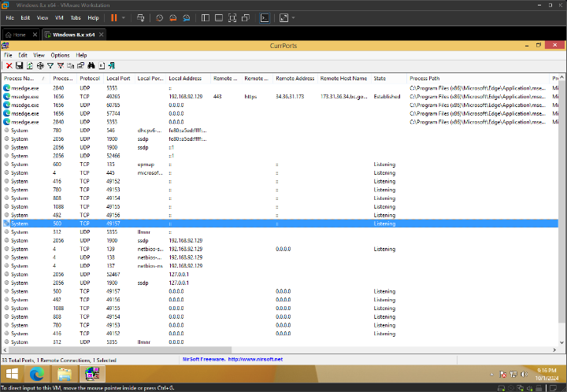Sort by the Local Port column header
567x392 pixels.
(118, 79)
